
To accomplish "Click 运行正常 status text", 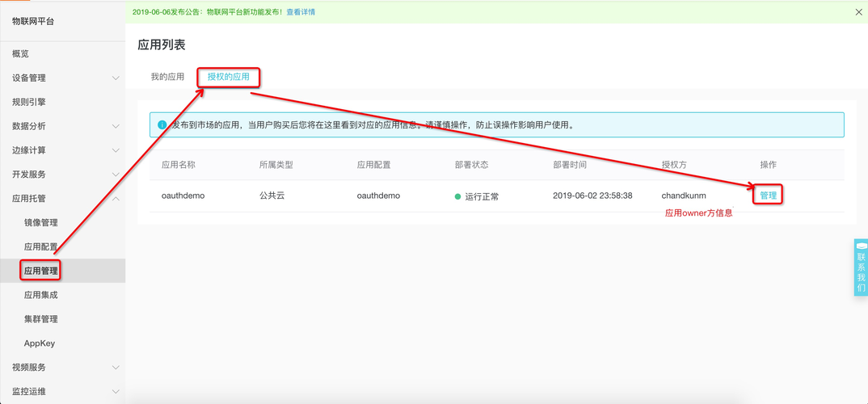I will coord(482,196).
